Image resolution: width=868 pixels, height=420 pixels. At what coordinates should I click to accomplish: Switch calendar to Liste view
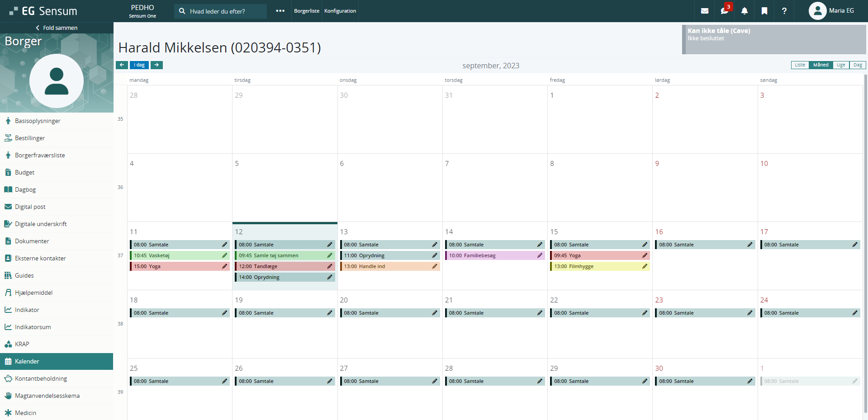pyautogui.click(x=800, y=65)
